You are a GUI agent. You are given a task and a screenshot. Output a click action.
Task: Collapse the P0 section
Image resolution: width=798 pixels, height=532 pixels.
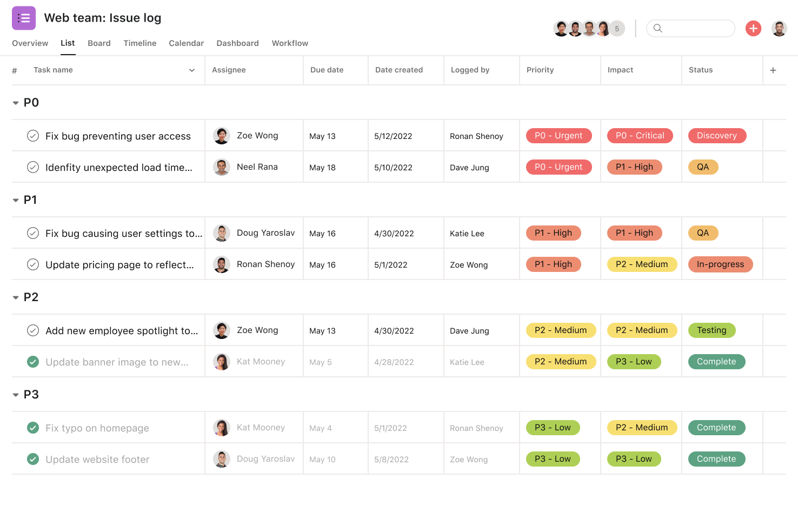tap(15, 102)
